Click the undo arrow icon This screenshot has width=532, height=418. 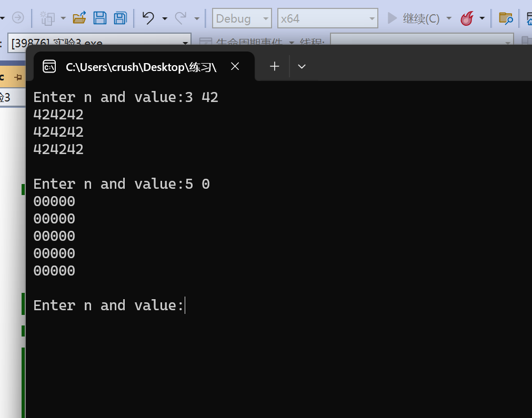[x=148, y=18]
